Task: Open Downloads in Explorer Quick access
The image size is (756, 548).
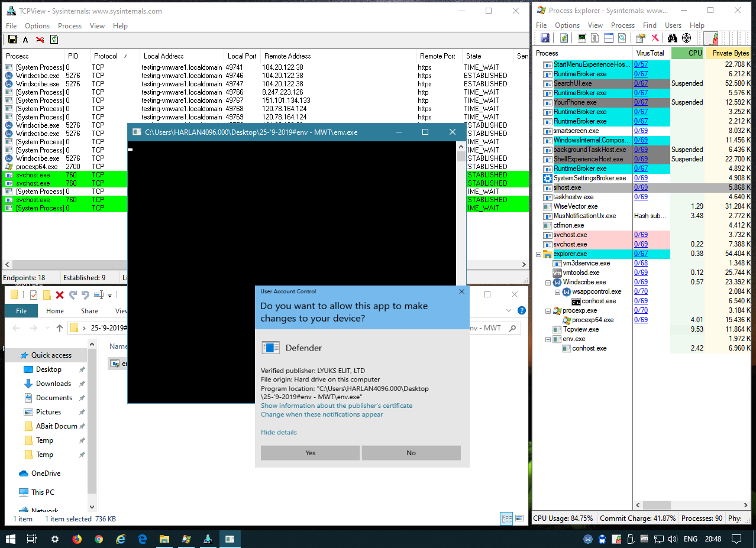Action: tap(53, 384)
